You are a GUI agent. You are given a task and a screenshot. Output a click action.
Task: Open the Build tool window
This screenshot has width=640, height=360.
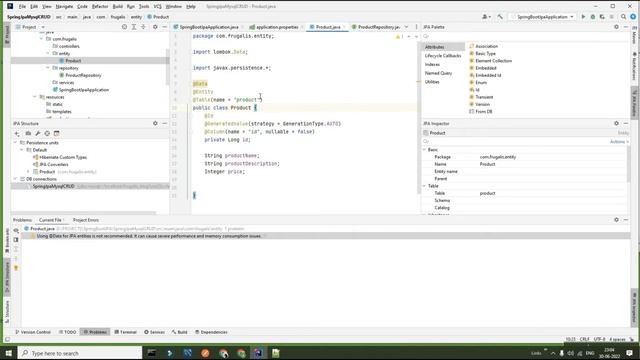(180, 332)
